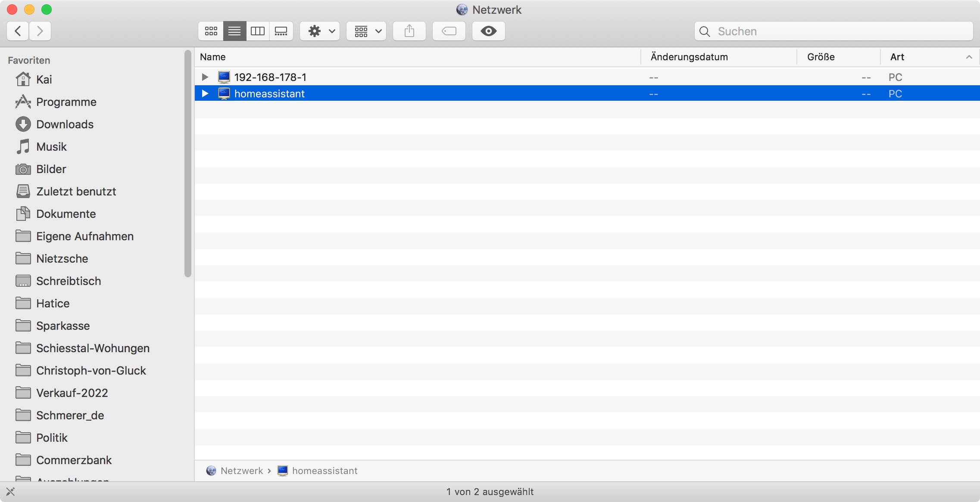
Task: Click the sidebar vertical scrollbar
Action: click(x=187, y=164)
